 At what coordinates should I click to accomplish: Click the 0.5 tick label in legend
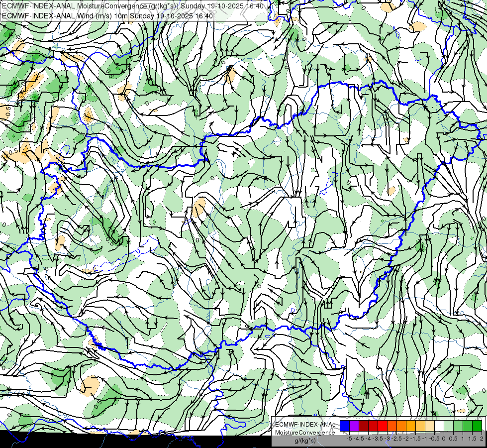click(453, 439)
